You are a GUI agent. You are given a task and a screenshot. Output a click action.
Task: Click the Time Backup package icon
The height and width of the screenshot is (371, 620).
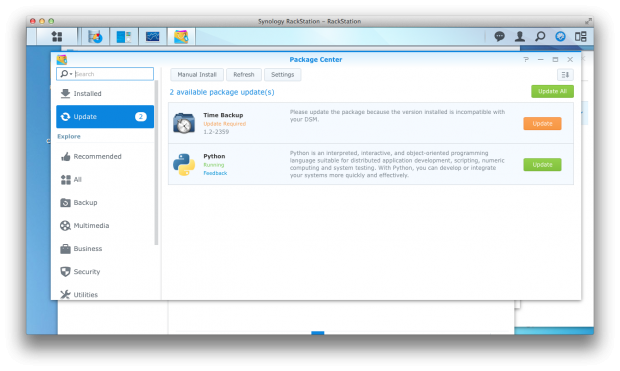tap(184, 123)
